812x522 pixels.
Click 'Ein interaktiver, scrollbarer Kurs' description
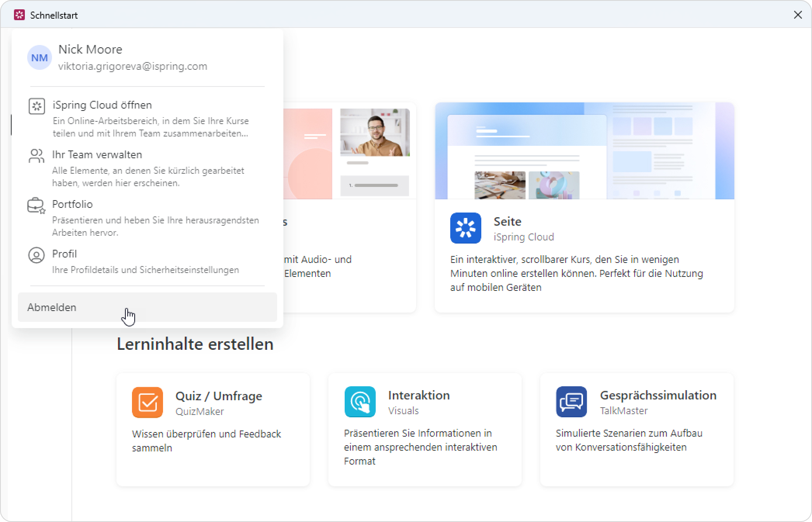coord(577,273)
